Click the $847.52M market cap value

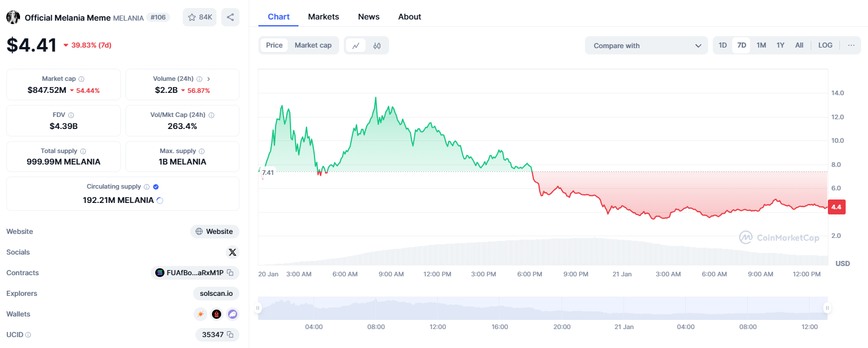[x=46, y=90]
